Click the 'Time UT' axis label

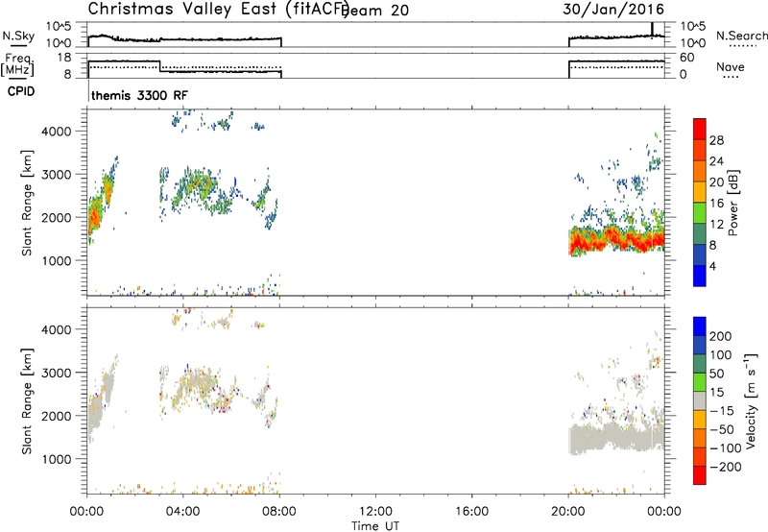(x=375, y=525)
